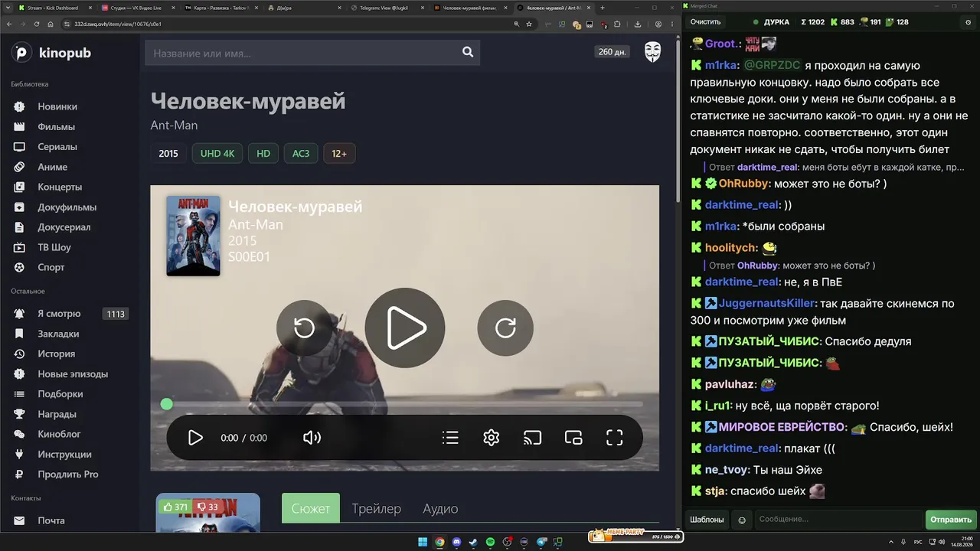Open Почта contact link
The width and height of the screenshot is (980, 551).
[x=51, y=520]
